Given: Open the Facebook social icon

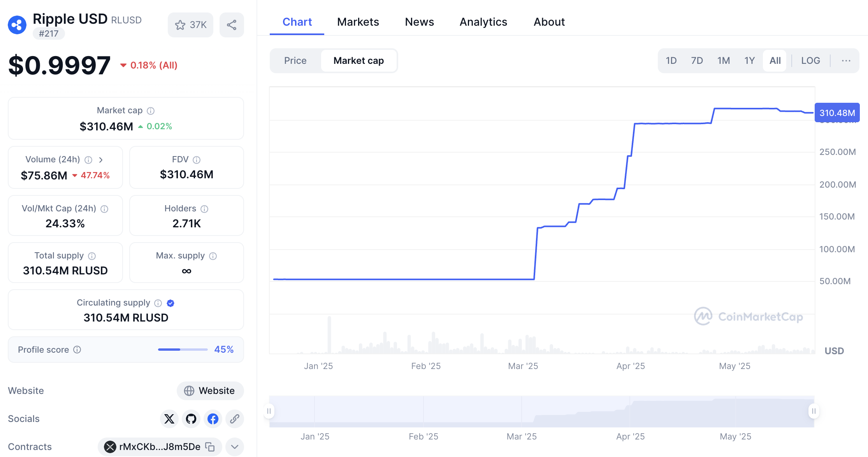Looking at the screenshot, I should [213, 419].
